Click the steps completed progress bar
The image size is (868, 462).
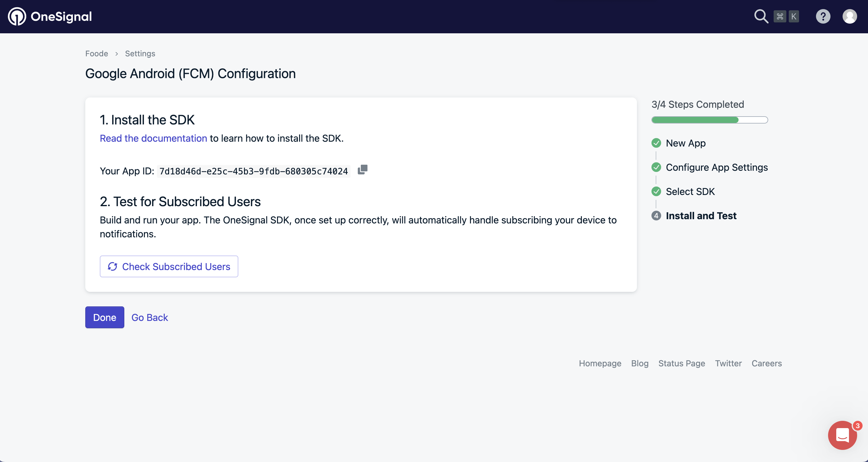coord(710,120)
